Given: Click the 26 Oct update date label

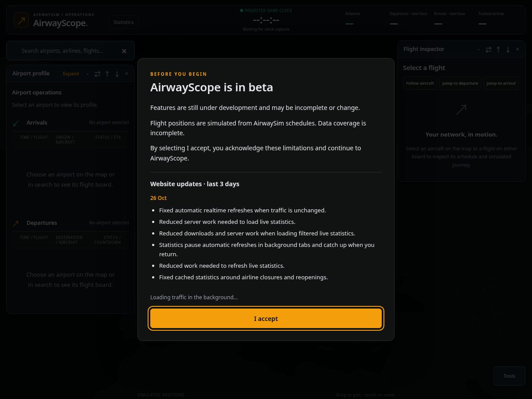Looking at the screenshot, I should point(158,198).
